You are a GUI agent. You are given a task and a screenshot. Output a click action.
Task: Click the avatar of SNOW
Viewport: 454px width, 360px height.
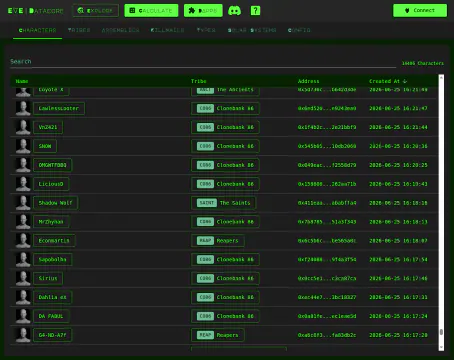pyautogui.click(x=23, y=146)
